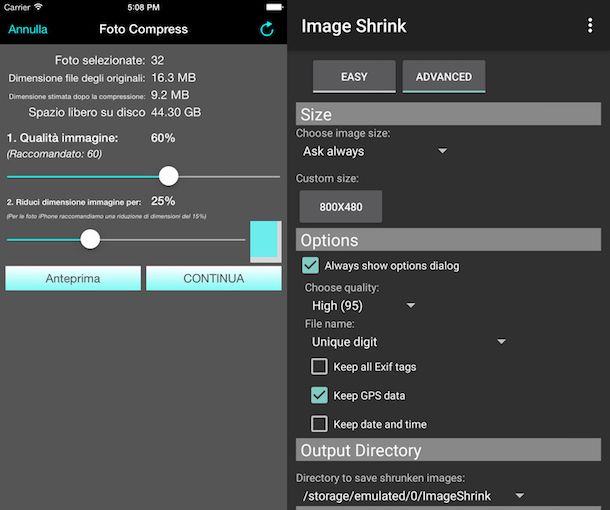Screen dimensions: 610x510
Task: Tap the Options section header
Action: tap(448, 240)
